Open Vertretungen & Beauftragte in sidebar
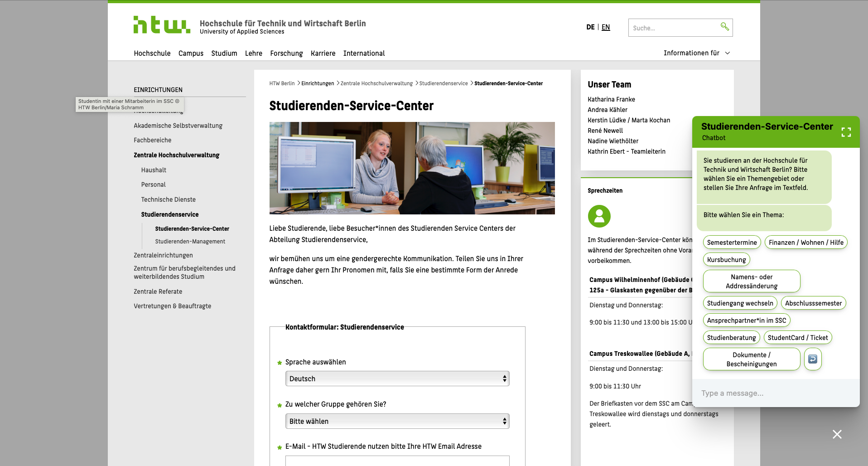Image resolution: width=868 pixels, height=466 pixels. (172, 306)
